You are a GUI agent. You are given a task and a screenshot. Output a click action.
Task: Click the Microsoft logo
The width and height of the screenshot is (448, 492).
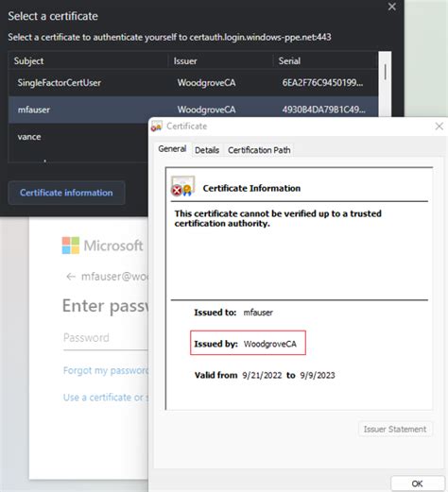[71, 246]
